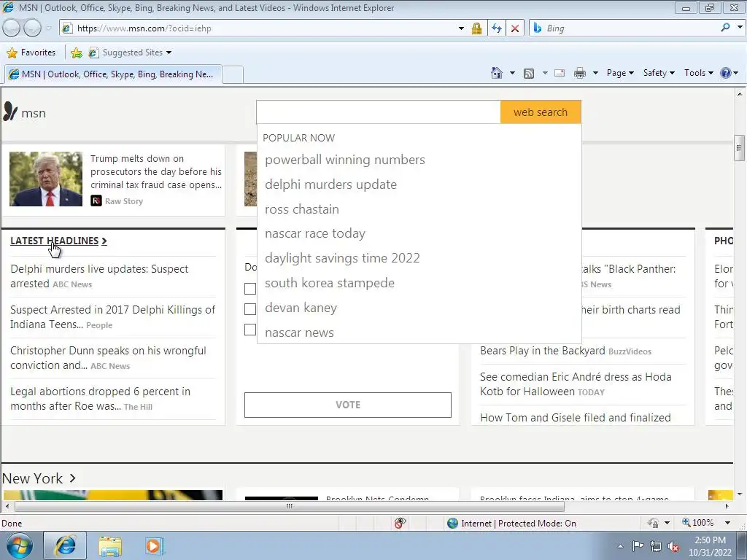
Task: Open the LATEST HEADLINES link
Action: coord(58,241)
